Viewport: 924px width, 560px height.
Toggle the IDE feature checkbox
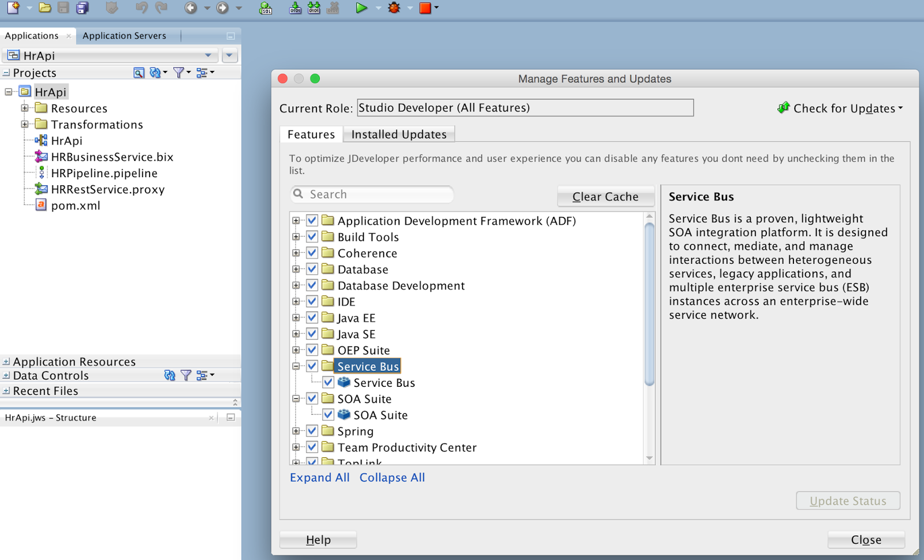pos(312,301)
